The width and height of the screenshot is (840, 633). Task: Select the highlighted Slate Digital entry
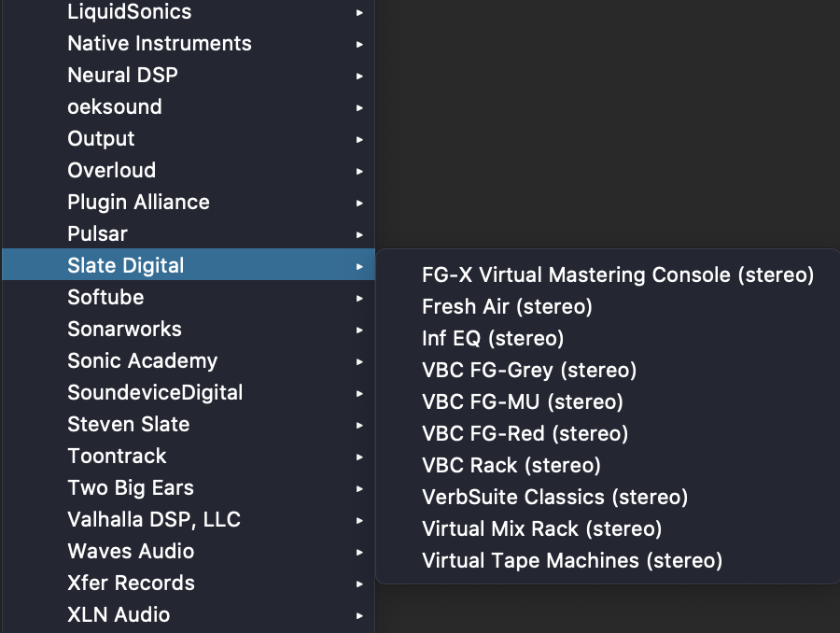[x=188, y=265]
